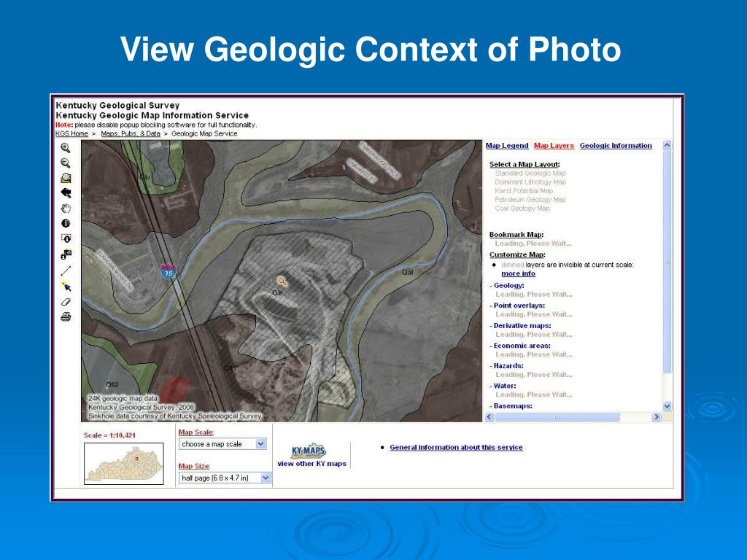Viewport: 747px width, 560px height.
Task: Collapse the Economic areas section
Action: click(x=520, y=346)
